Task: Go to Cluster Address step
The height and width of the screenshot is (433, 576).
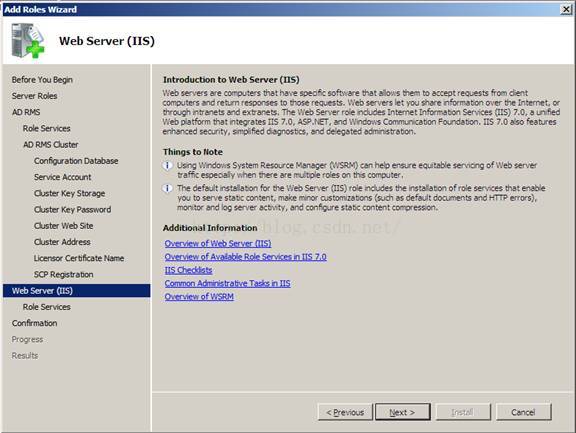Action: 62,242
